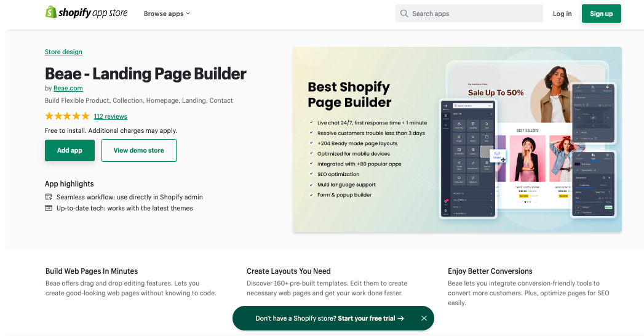Image resolution: width=644 pixels, height=336 pixels.
Task: Dismiss the free trial banner with X
Action: click(x=424, y=318)
